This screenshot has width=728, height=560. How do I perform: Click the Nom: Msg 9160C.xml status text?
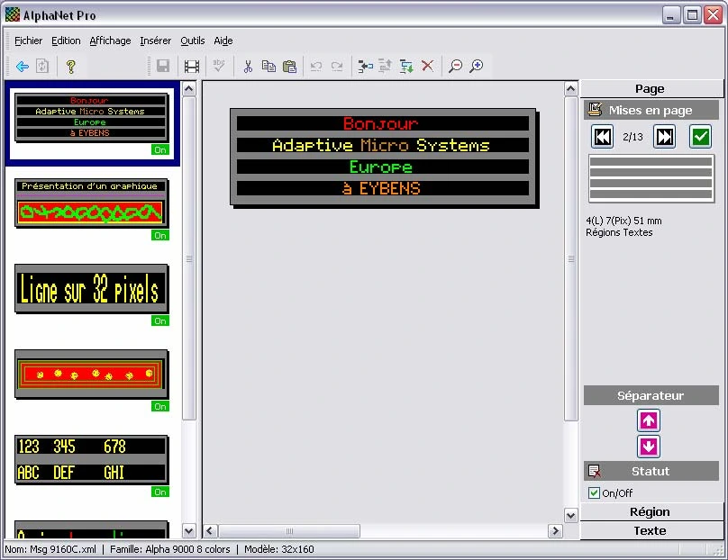click(x=50, y=549)
